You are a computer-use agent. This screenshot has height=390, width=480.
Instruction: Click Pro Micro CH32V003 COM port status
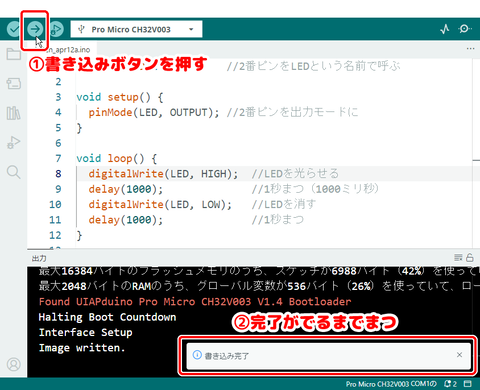pyautogui.click(x=391, y=384)
